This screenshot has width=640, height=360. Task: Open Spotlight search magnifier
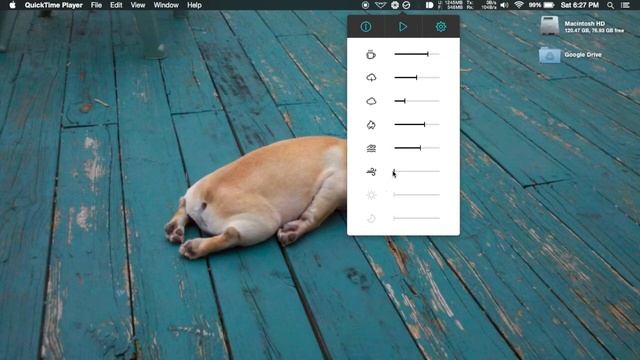click(x=610, y=5)
